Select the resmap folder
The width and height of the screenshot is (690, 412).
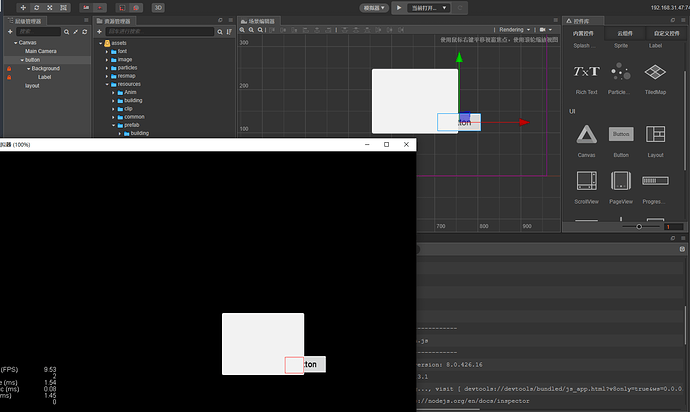[x=126, y=76]
